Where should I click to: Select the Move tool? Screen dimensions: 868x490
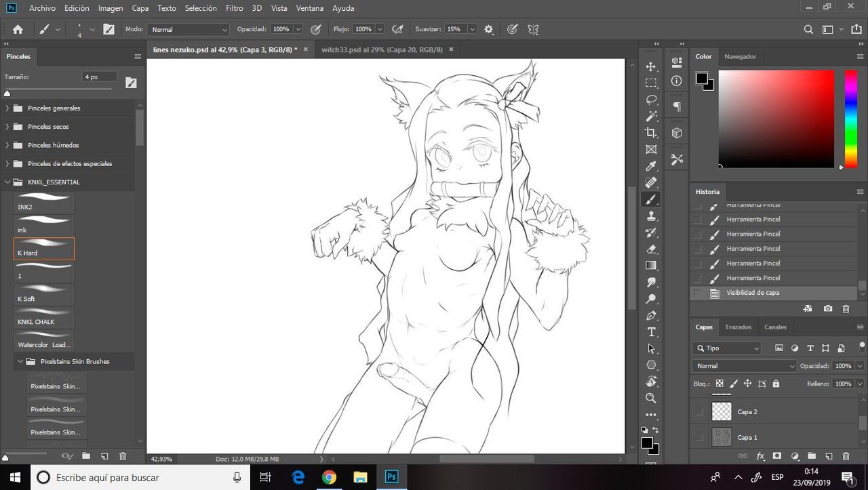tap(651, 66)
